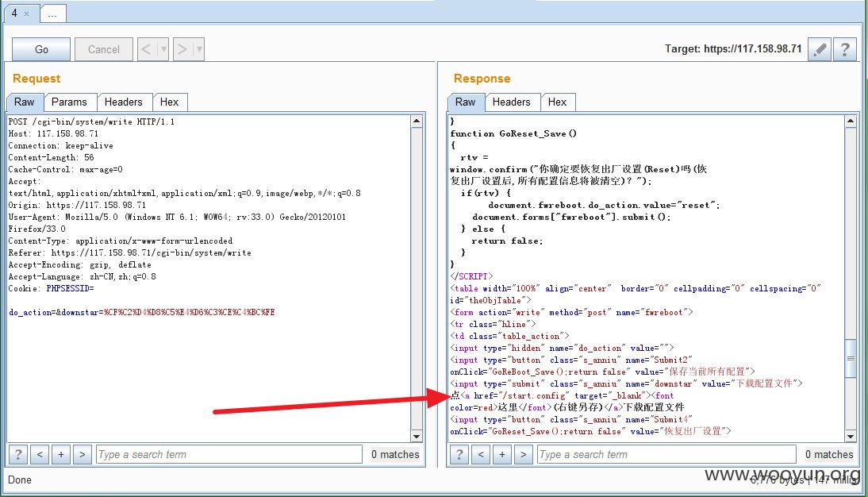Image resolution: width=868 pixels, height=497 pixels.
Task: Switch to Response Hex tab
Action: [558, 102]
